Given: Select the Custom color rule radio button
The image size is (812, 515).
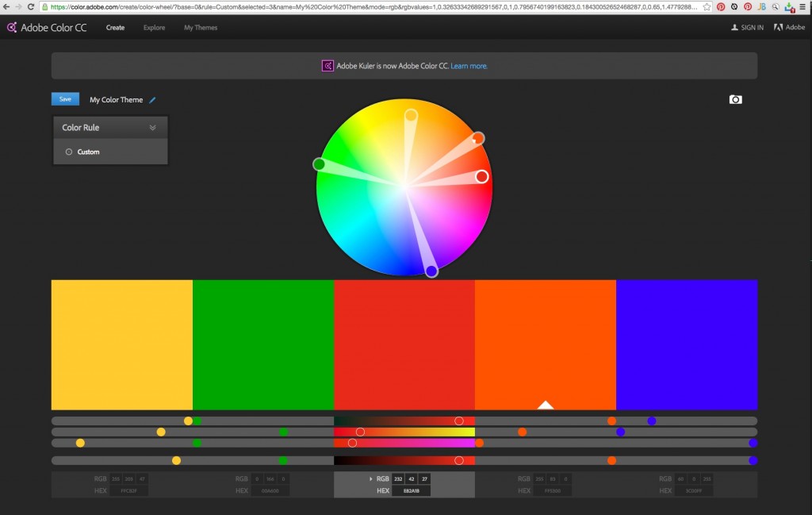Looking at the screenshot, I should (x=69, y=152).
